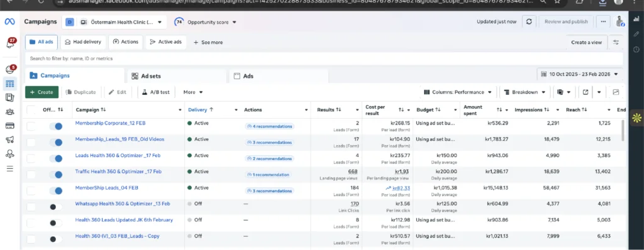
Task: Open the All tools hamburger menu
Action: click(x=10, y=168)
